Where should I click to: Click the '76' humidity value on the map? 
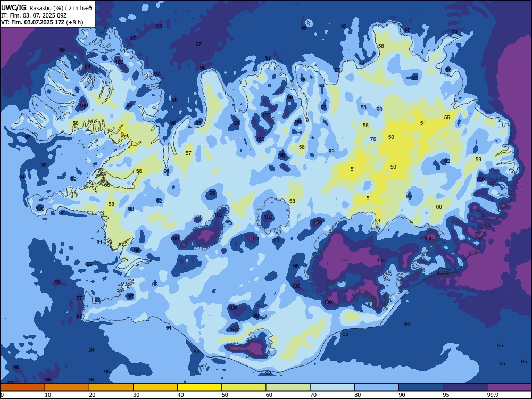[373, 139]
